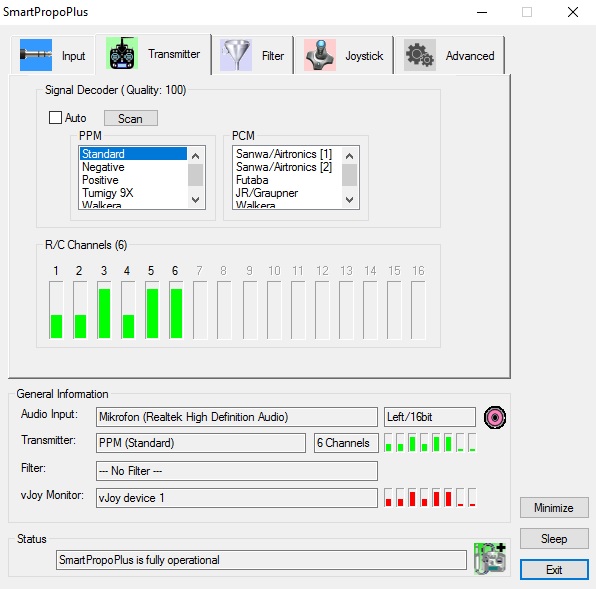596x589 pixels.
Task: Click the Exit button
Action: click(554, 569)
